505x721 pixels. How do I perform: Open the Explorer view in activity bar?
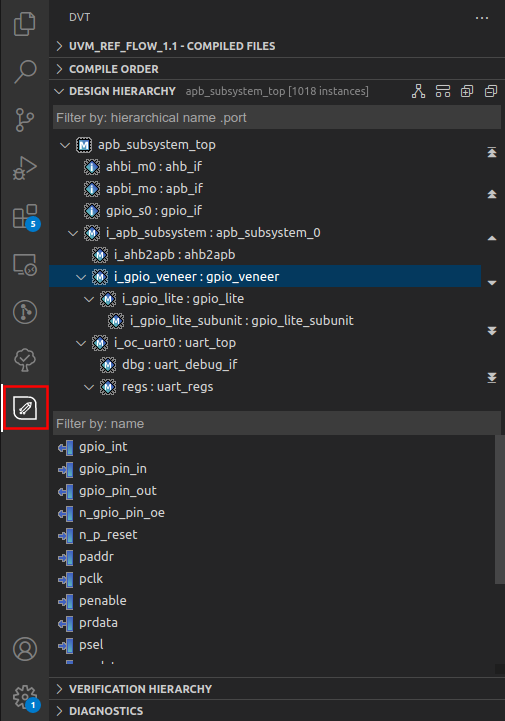click(x=24, y=24)
